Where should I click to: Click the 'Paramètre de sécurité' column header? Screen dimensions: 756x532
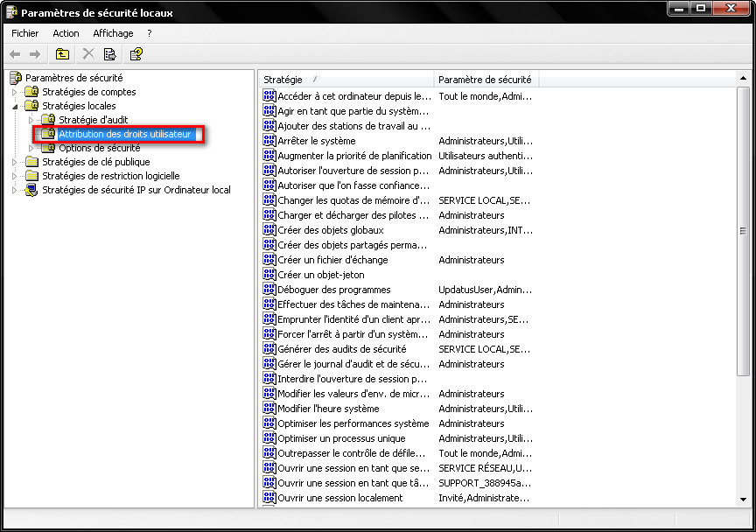click(485, 79)
